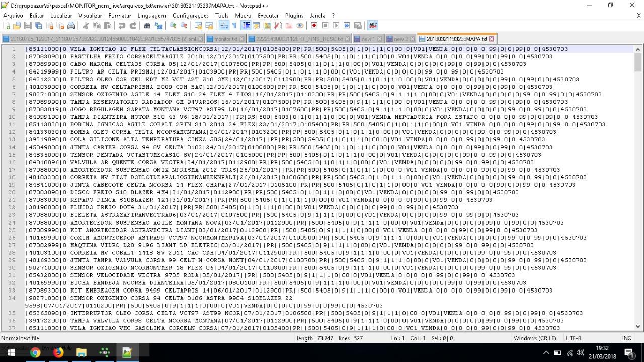Open the Document Map panel icon
644x362 pixels.
[267, 26]
